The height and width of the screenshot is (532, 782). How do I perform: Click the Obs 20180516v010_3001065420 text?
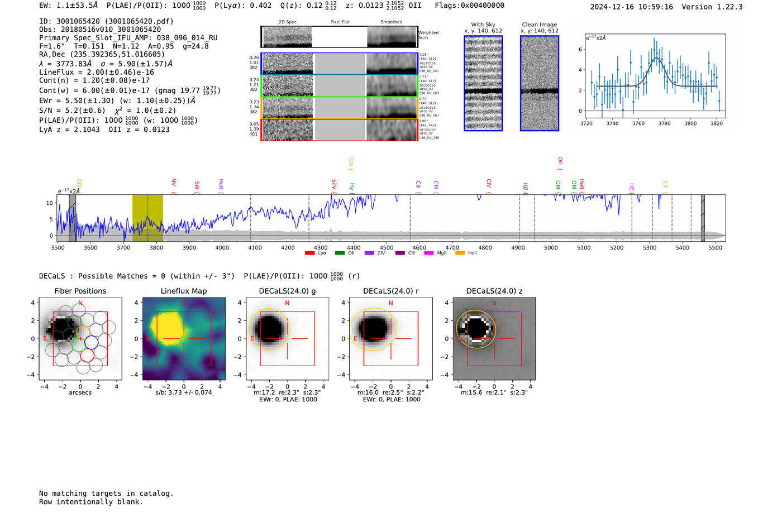tap(100, 30)
